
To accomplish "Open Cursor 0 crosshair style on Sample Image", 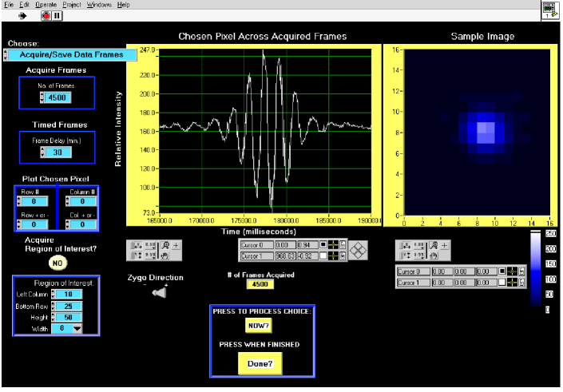I will [512, 271].
